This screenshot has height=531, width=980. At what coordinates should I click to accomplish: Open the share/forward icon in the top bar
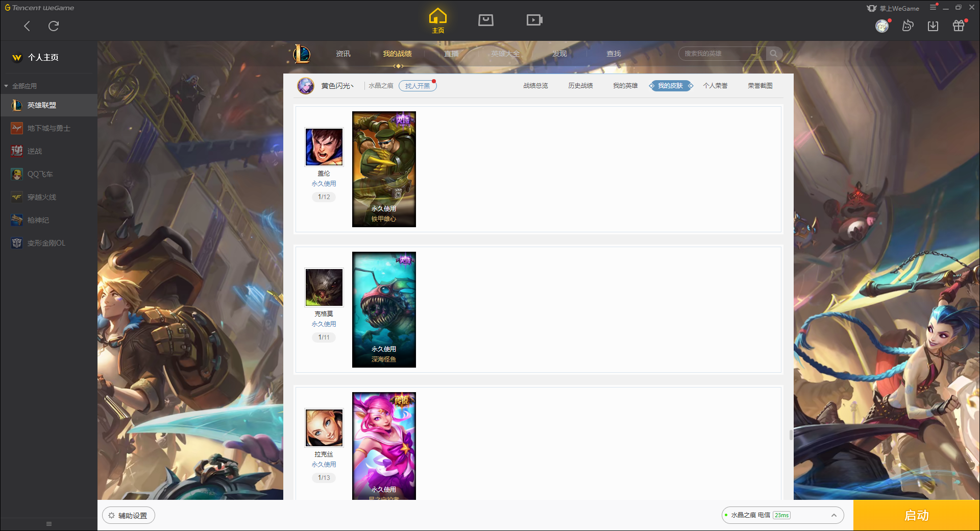908,26
